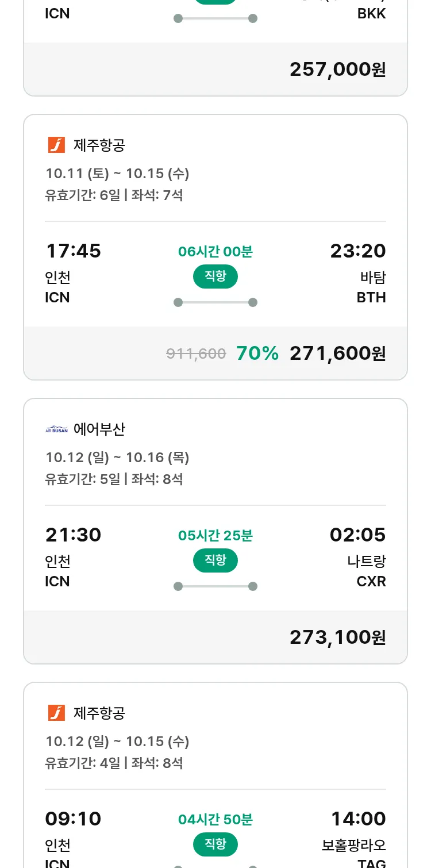Click the route line on Batam flight

pos(215,302)
